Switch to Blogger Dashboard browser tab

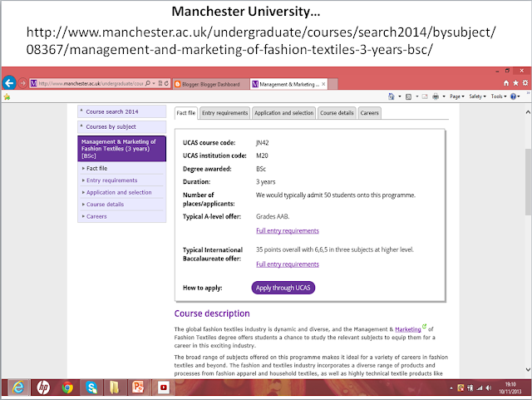[210, 84]
